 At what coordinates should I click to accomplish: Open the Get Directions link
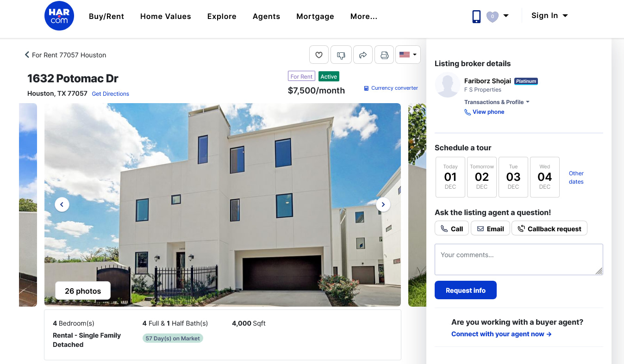111,94
